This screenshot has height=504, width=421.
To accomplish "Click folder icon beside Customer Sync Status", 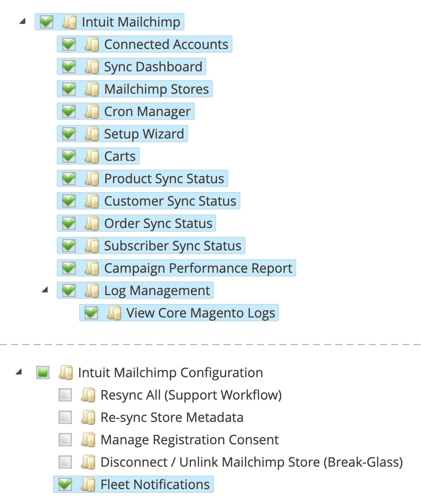I will point(92,201).
